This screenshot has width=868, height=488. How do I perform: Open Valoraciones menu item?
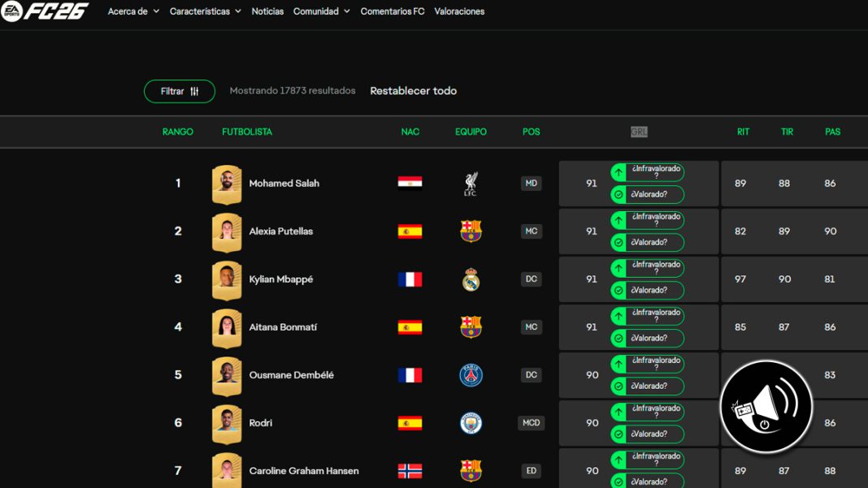[459, 11]
